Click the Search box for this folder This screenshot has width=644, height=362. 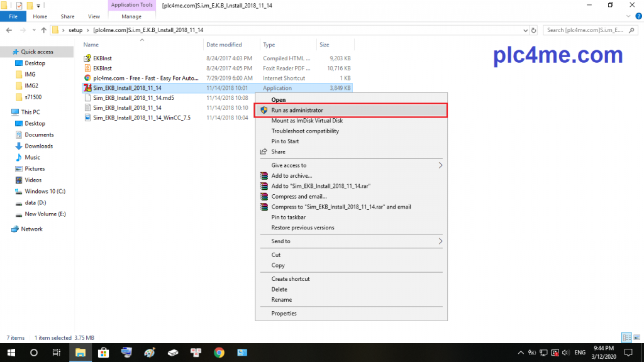coord(588,30)
